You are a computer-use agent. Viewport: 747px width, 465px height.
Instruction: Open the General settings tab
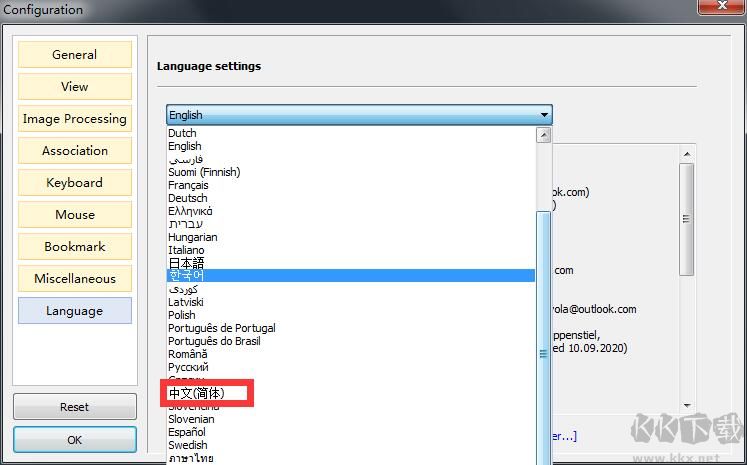click(x=75, y=54)
